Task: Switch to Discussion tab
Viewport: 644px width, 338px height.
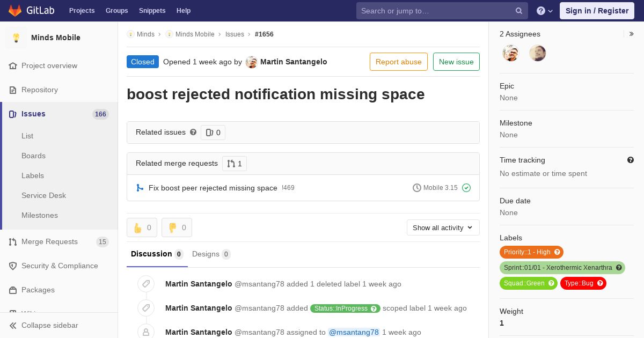Action: (x=157, y=254)
